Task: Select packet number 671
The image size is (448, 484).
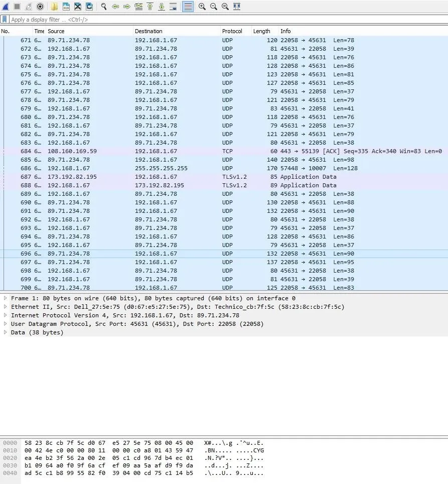Action: click(x=224, y=40)
